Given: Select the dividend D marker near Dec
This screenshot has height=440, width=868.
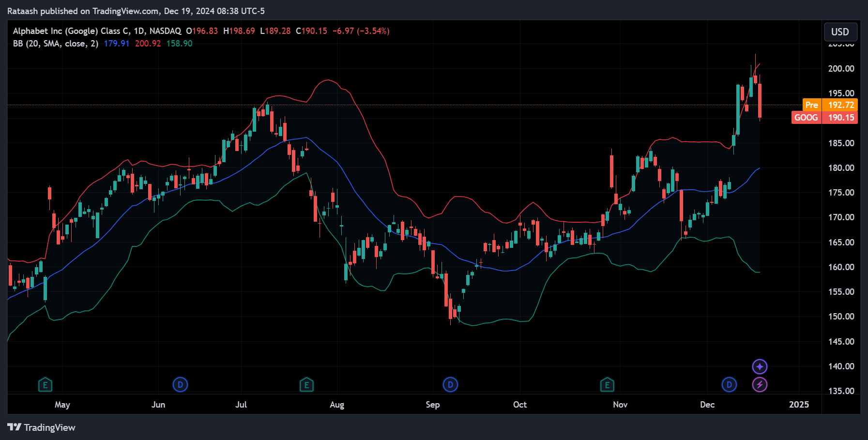Looking at the screenshot, I should pyautogui.click(x=729, y=385).
